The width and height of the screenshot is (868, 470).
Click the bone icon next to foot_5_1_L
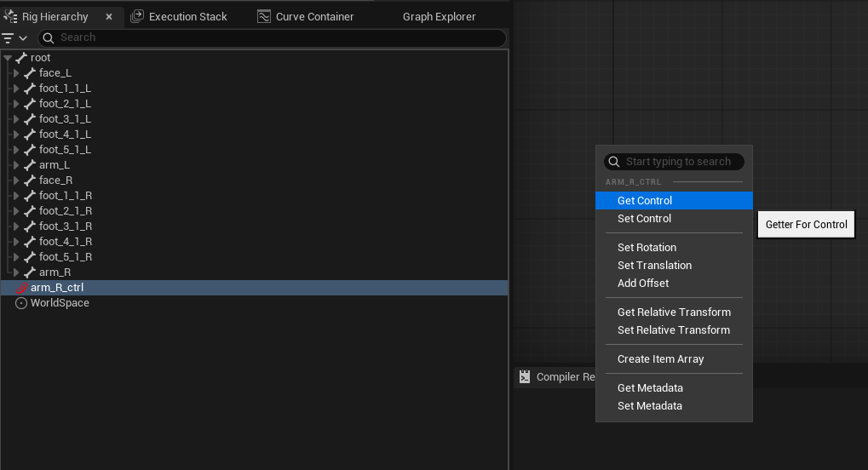coord(30,150)
